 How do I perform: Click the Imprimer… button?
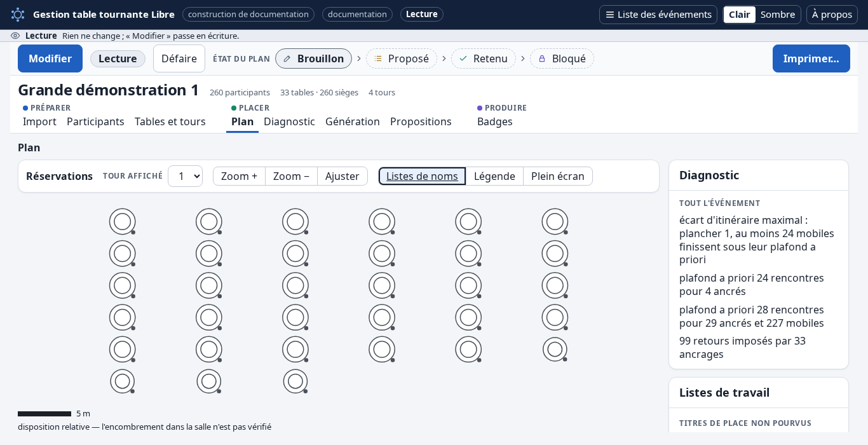point(811,58)
